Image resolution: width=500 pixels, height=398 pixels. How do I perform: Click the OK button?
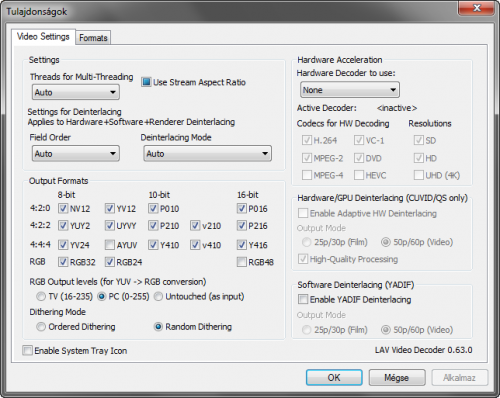(334, 377)
